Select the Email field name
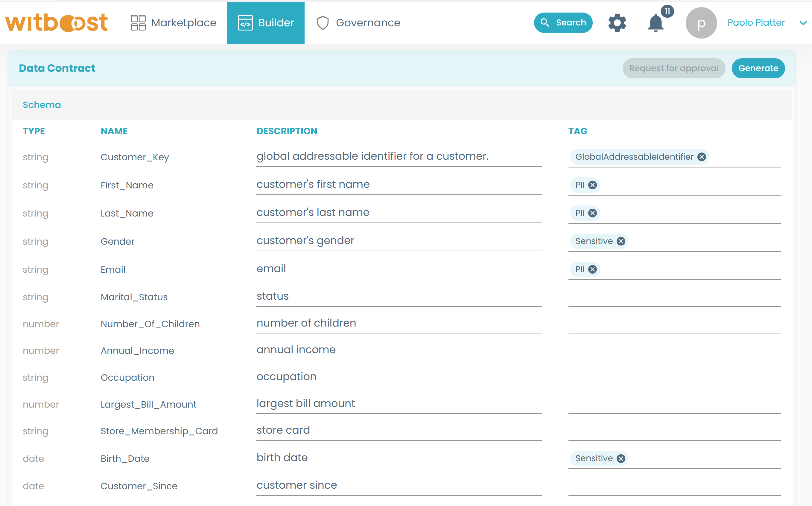Image resolution: width=812 pixels, height=506 pixels. click(x=113, y=270)
